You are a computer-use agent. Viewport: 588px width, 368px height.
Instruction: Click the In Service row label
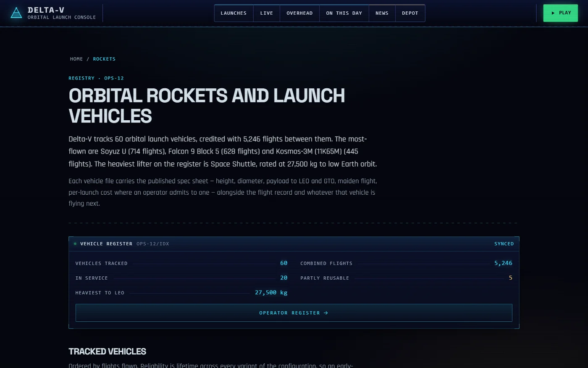pos(92,278)
